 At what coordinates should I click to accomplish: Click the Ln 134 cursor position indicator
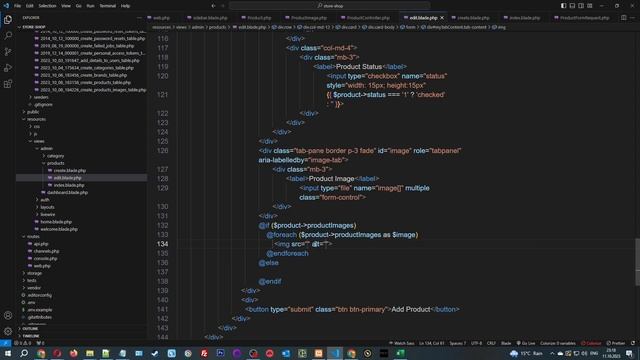(431, 343)
